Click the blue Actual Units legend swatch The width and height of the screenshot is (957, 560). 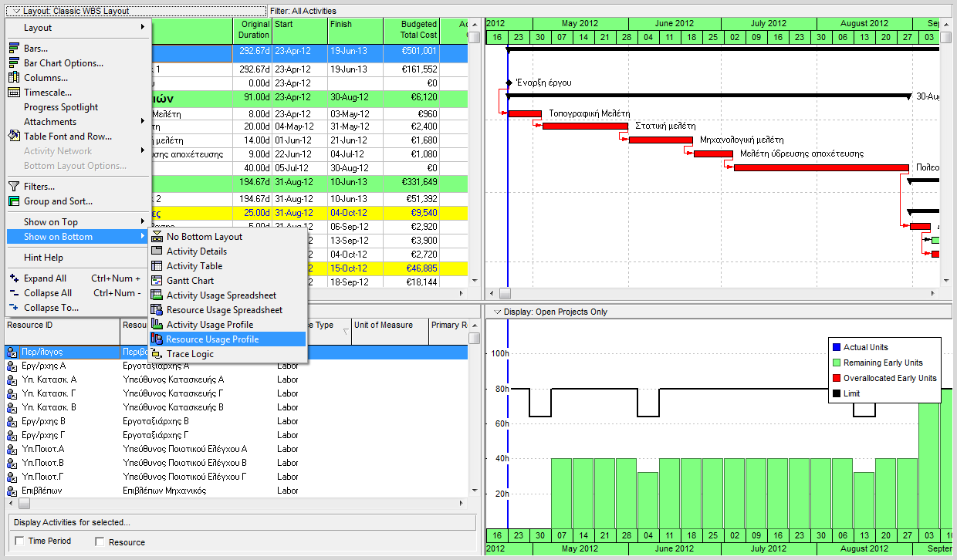pos(836,347)
